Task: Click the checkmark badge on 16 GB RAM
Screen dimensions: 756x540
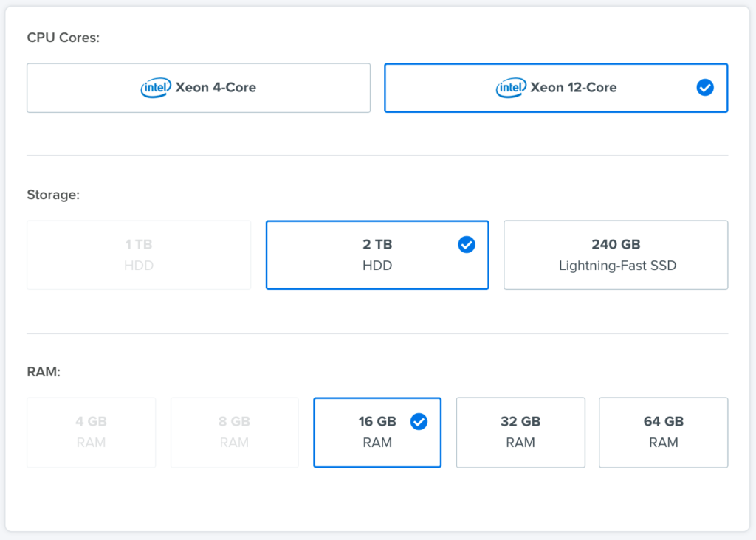Action: click(419, 422)
